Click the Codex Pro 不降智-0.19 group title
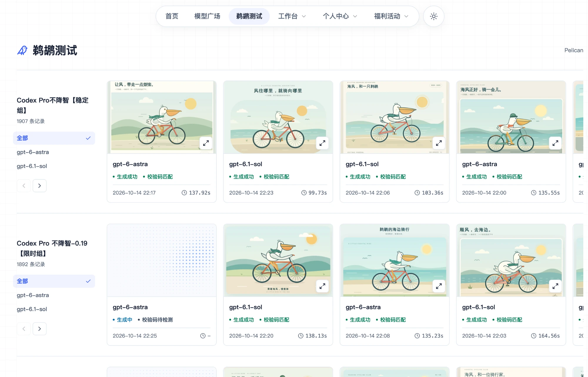 click(x=52, y=248)
